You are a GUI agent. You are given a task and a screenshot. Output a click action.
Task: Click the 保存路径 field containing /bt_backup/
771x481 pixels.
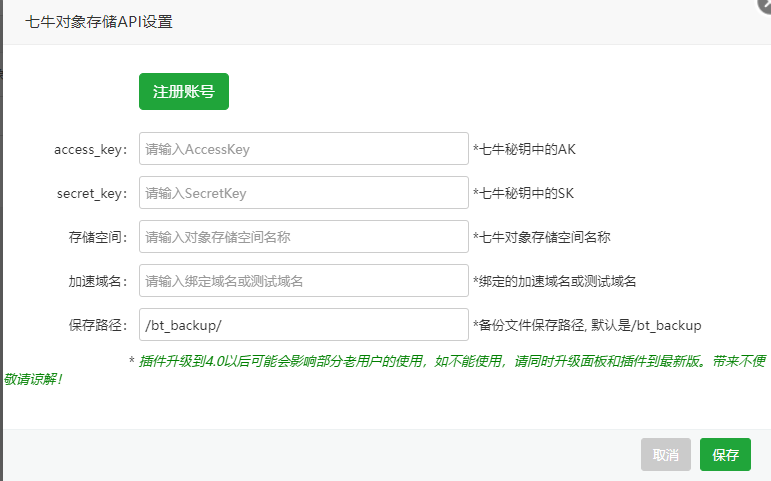[x=304, y=325]
